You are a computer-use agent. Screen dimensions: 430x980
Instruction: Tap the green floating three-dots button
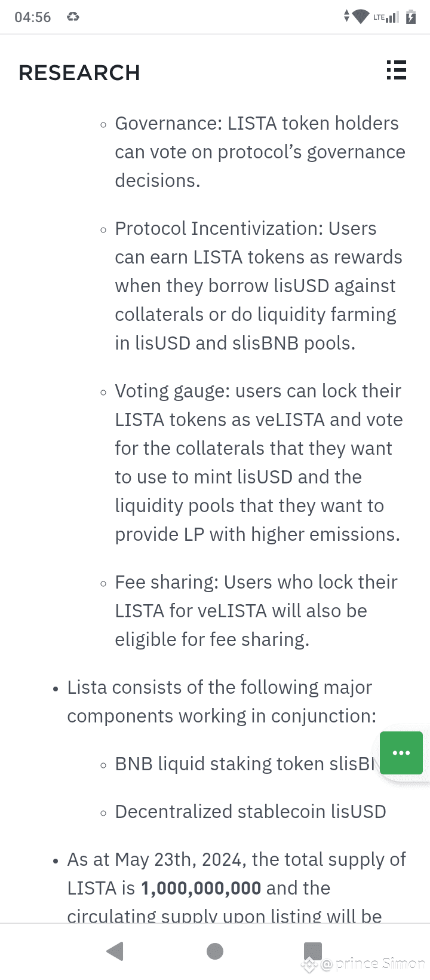(x=401, y=753)
